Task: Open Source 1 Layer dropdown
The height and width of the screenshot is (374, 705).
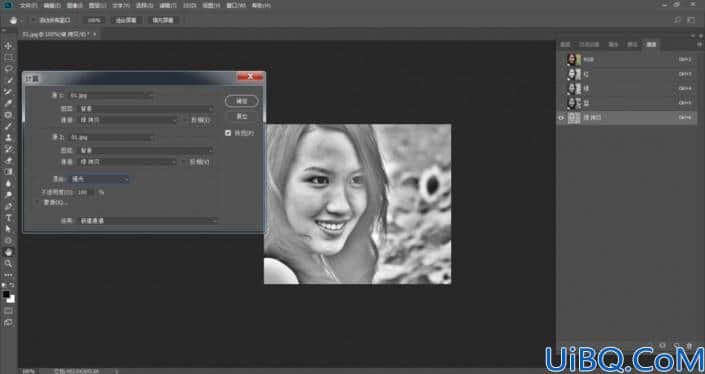Action: pyautogui.click(x=146, y=109)
